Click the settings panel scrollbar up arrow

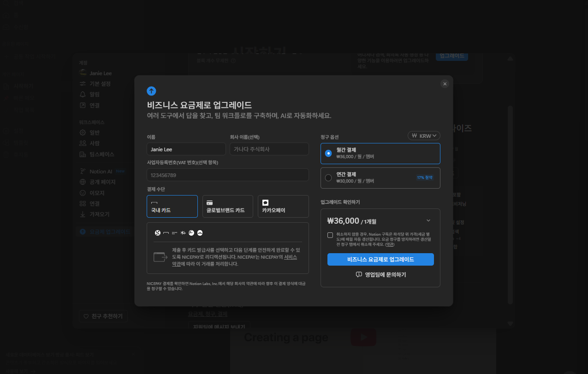[x=510, y=59]
